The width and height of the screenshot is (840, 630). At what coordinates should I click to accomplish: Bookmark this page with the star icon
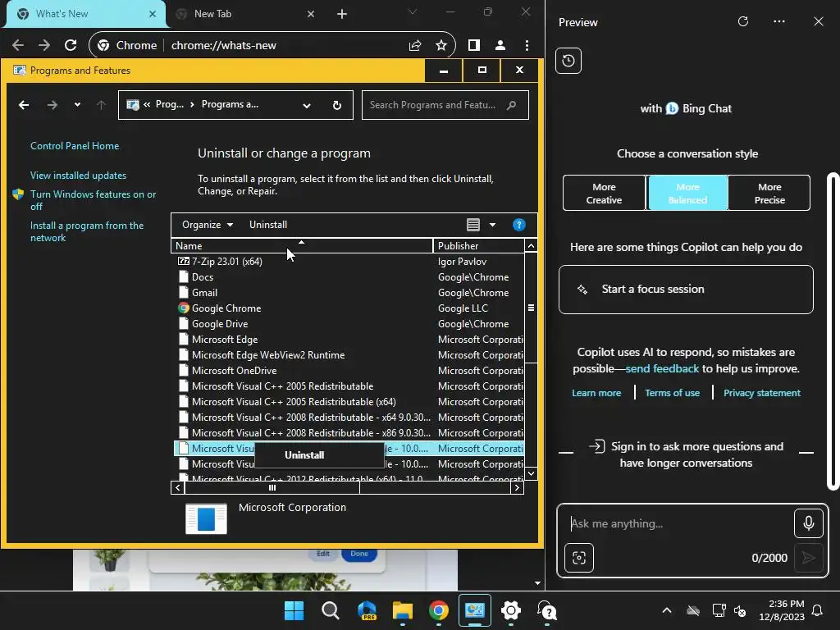point(441,46)
